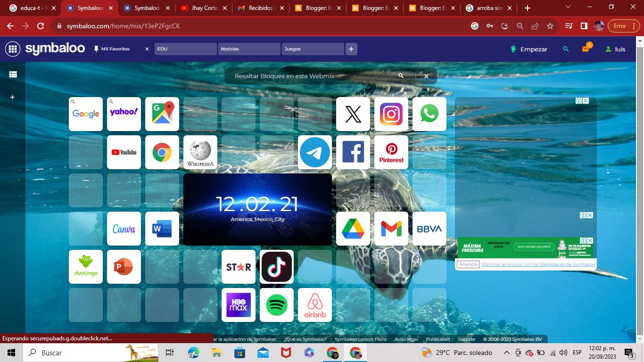
Task: Click the search icon in highlight bar
Action: click(x=401, y=76)
